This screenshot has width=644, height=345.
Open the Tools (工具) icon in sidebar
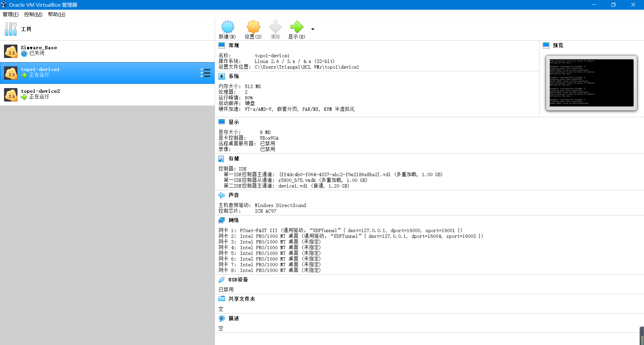point(11,29)
